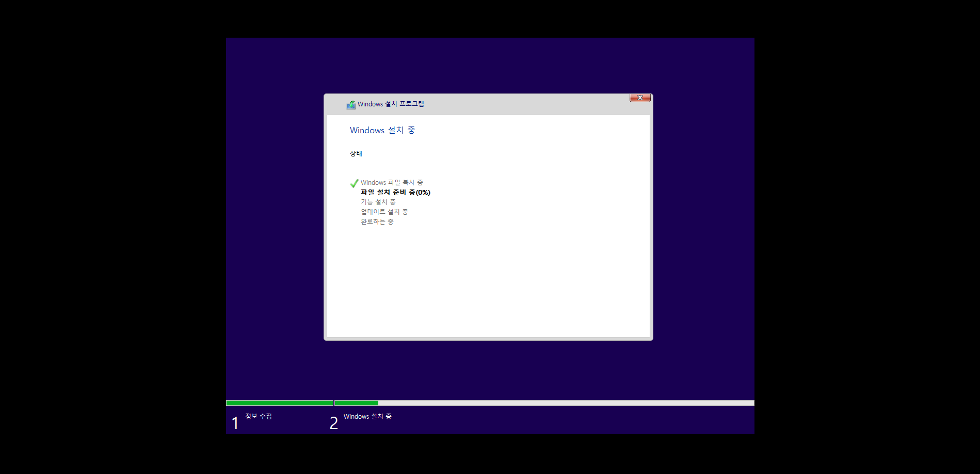Click the large step number 2
980x474 pixels.
[334, 423]
